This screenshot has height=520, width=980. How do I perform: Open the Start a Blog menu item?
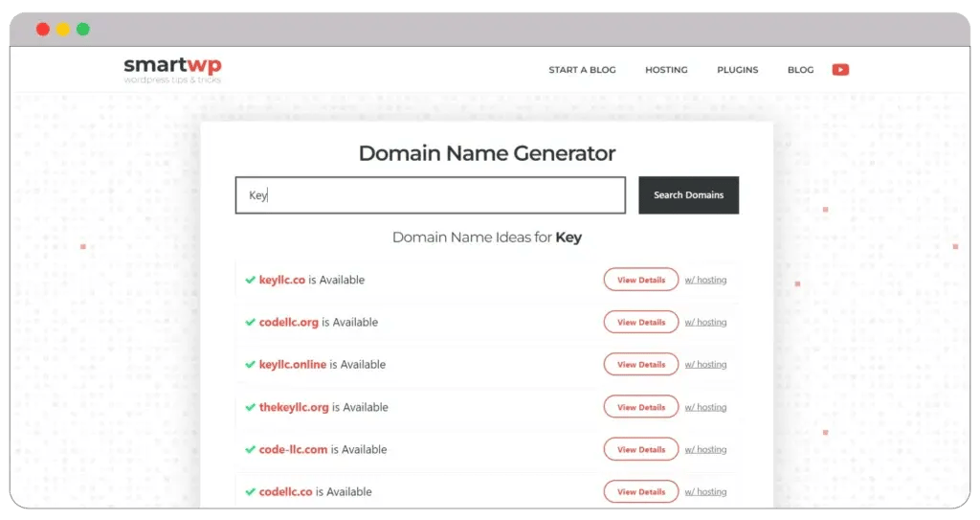[x=582, y=70]
